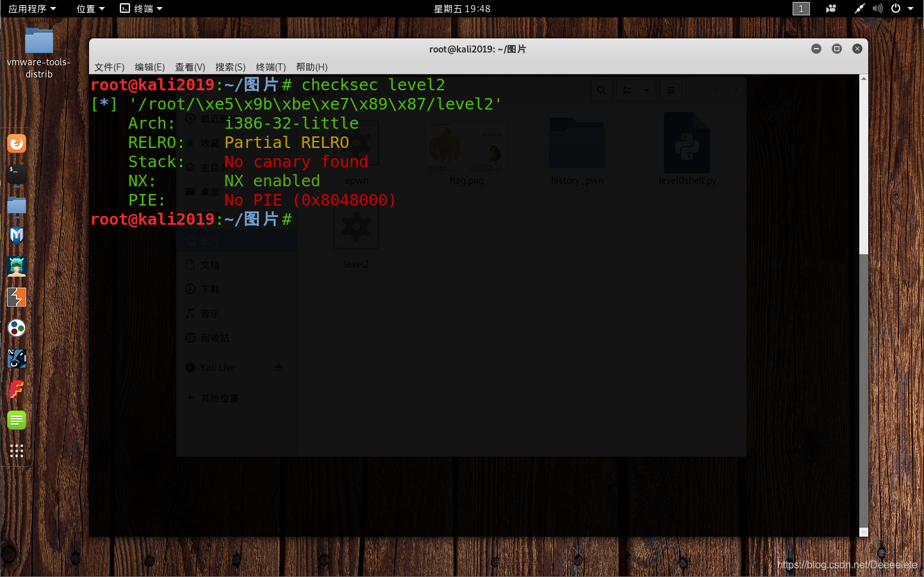Open 终端(T) menu in terminal

pos(271,67)
